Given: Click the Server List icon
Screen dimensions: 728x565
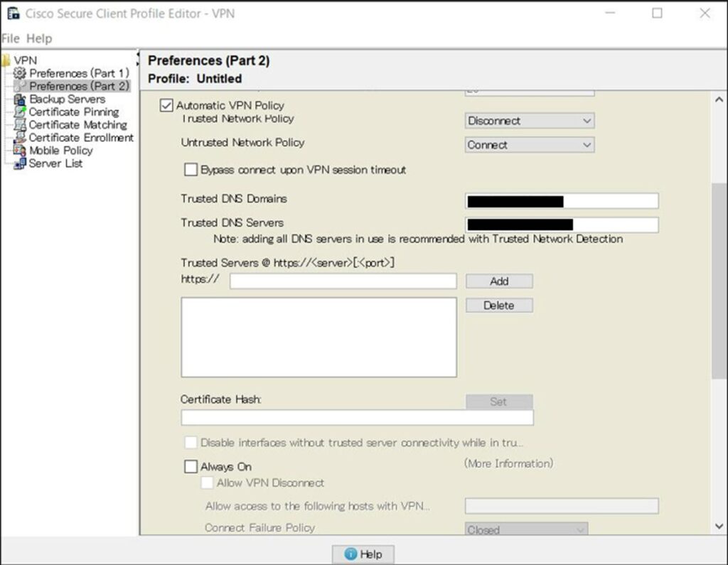Looking at the screenshot, I should (x=19, y=163).
